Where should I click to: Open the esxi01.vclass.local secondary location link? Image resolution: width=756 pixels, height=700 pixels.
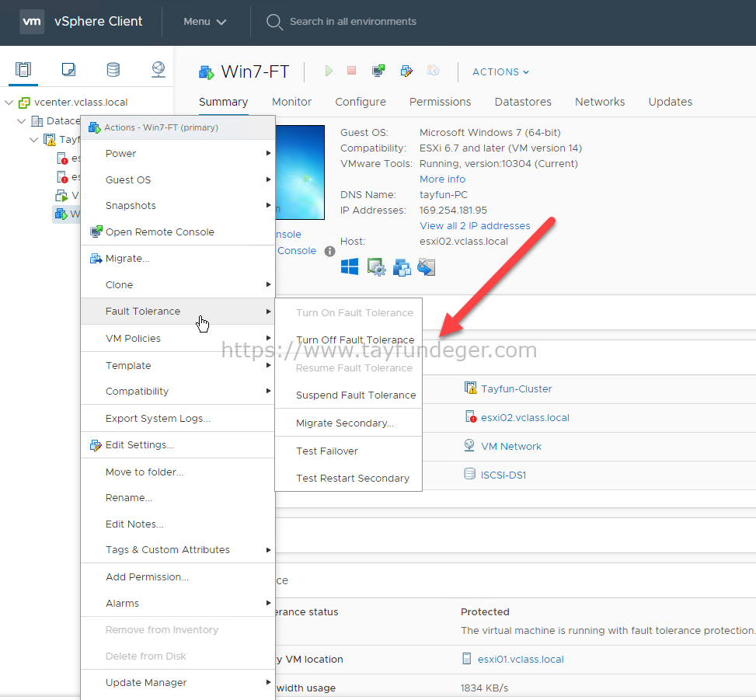(x=521, y=659)
